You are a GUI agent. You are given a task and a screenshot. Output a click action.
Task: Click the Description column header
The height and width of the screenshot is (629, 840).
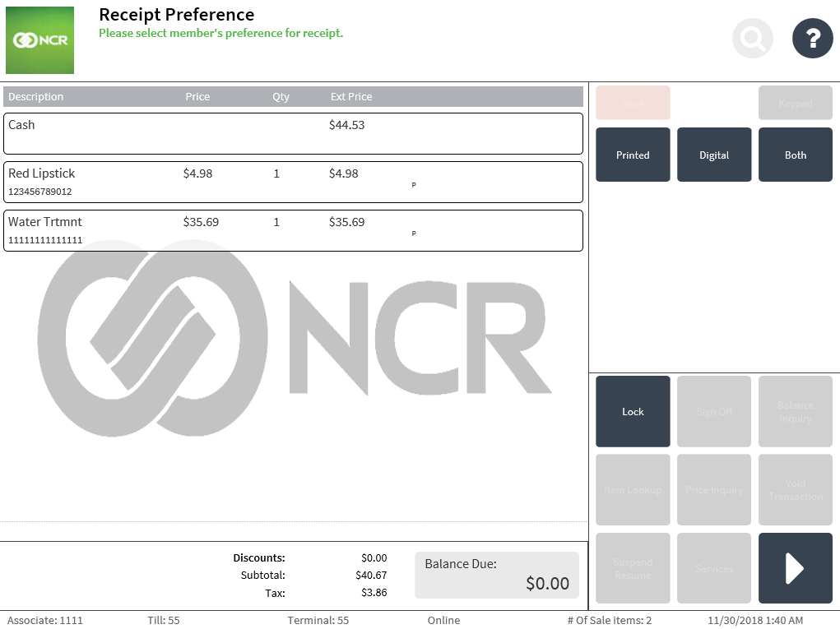tap(36, 97)
